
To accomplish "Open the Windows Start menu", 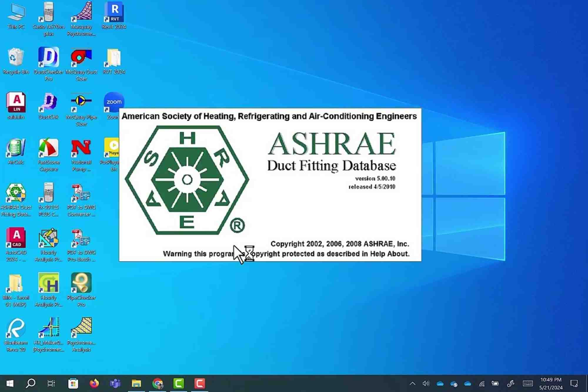I will point(10,383).
